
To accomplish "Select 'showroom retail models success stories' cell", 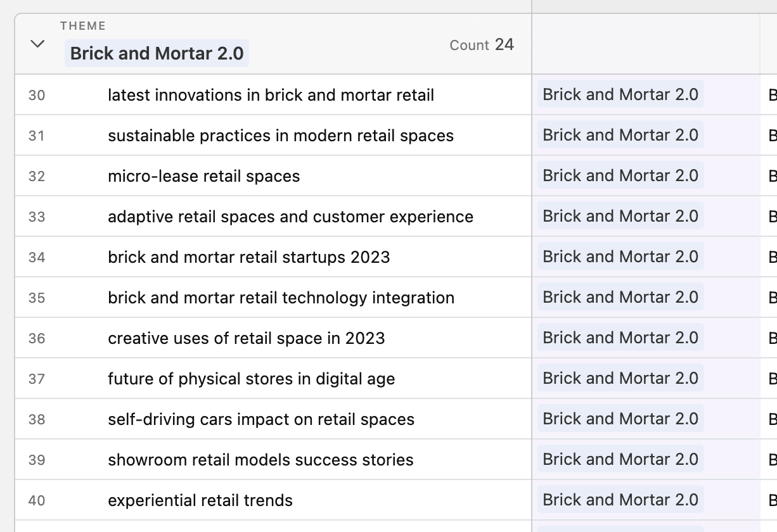I will coord(260,460).
